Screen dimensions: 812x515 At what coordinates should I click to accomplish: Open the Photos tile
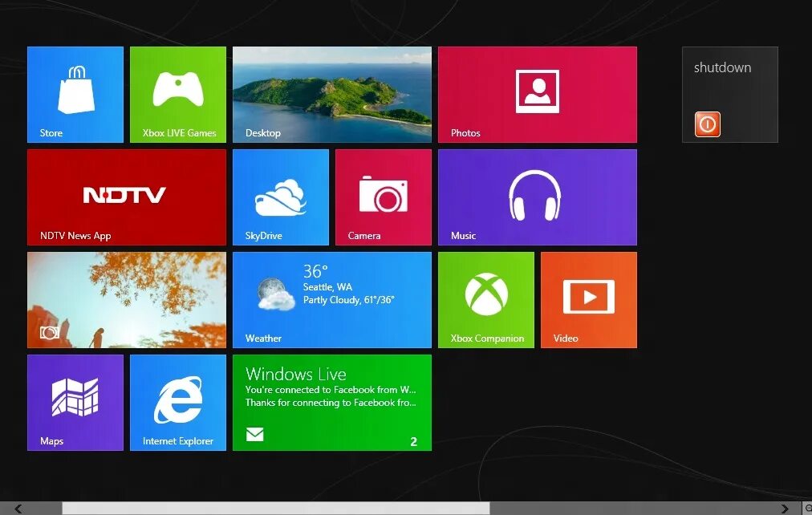(537, 94)
